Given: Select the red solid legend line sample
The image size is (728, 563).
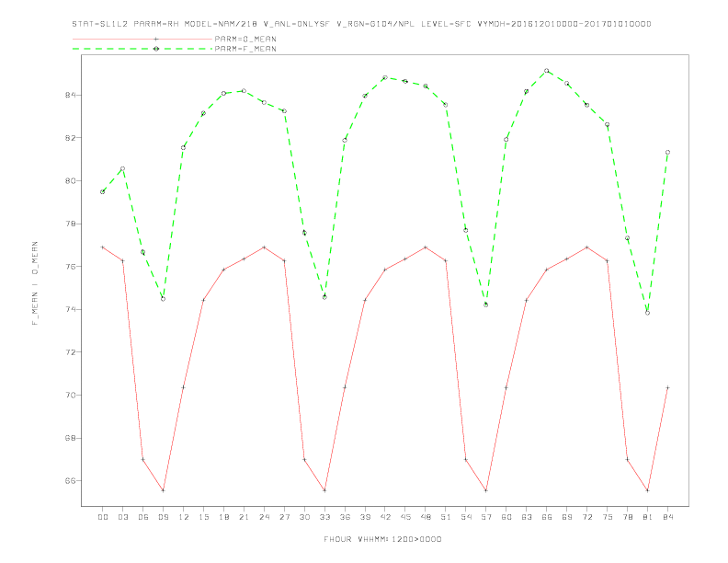Looking at the screenshot, I should tap(142, 39).
